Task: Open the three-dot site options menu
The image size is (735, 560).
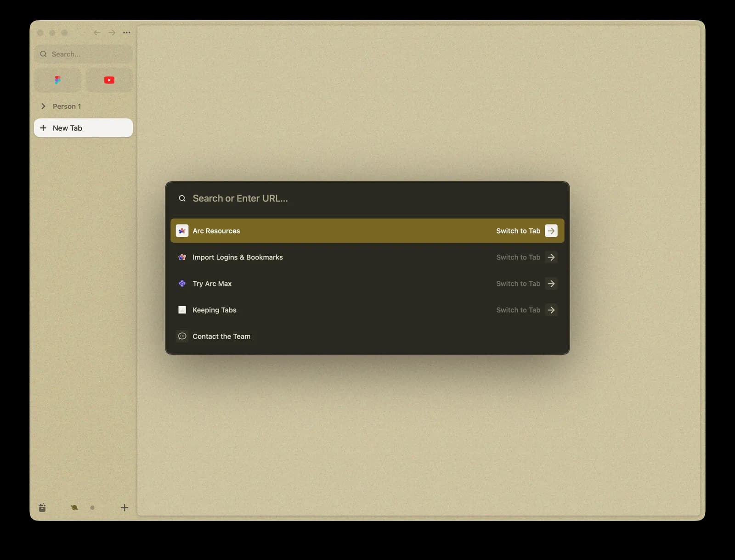Action: point(127,33)
